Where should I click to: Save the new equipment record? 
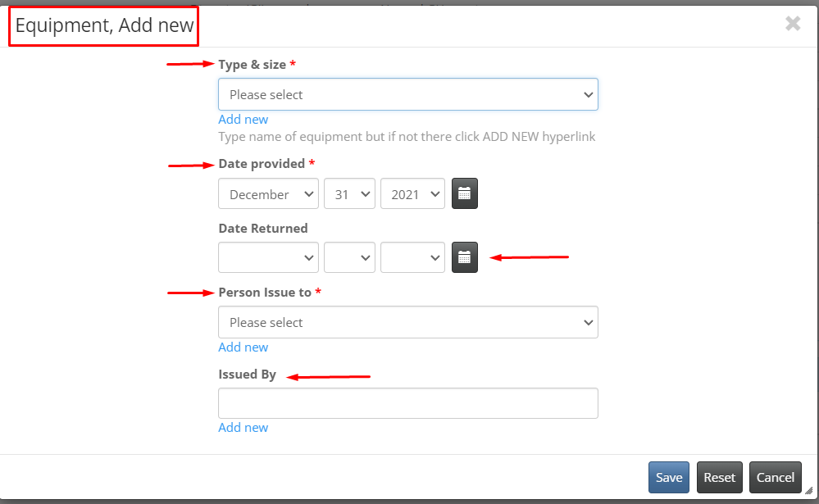[669, 477]
